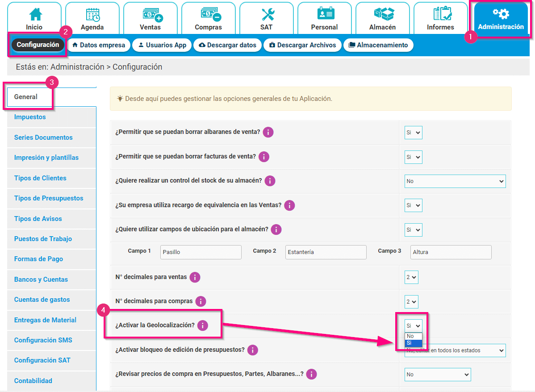The height and width of the screenshot is (392, 535).
Task: Click the Administración gears icon
Action: click(500, 13)
